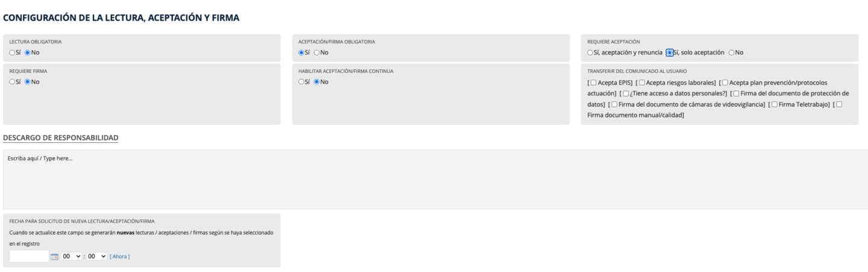Check Firma documento manual/calidad checkbox
868x272 pixels.
[x=839, y=104]
